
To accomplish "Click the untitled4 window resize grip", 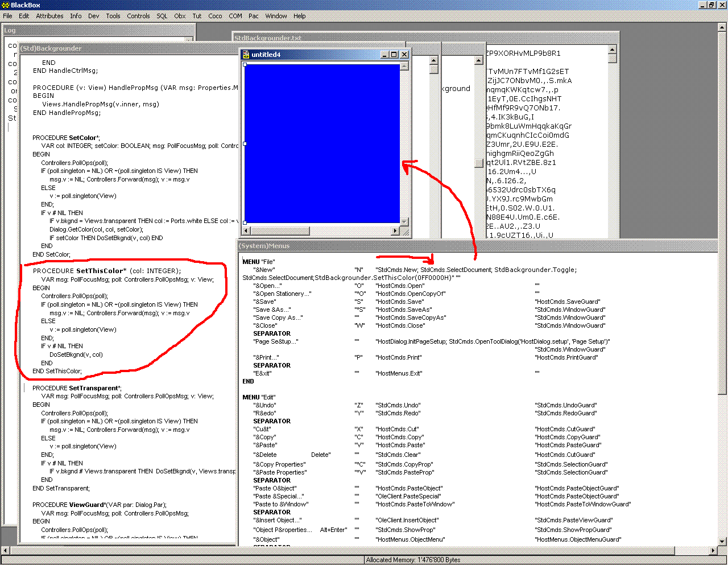I will [405, 232].
